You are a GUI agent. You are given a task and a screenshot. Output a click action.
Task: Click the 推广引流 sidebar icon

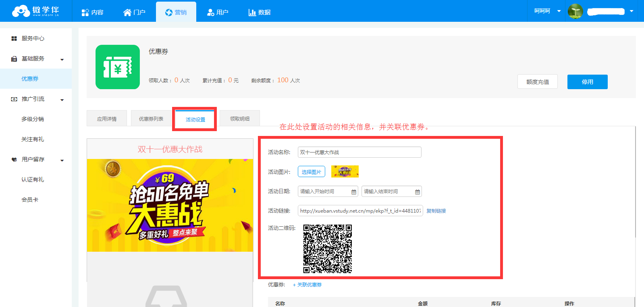click(14, 99)
